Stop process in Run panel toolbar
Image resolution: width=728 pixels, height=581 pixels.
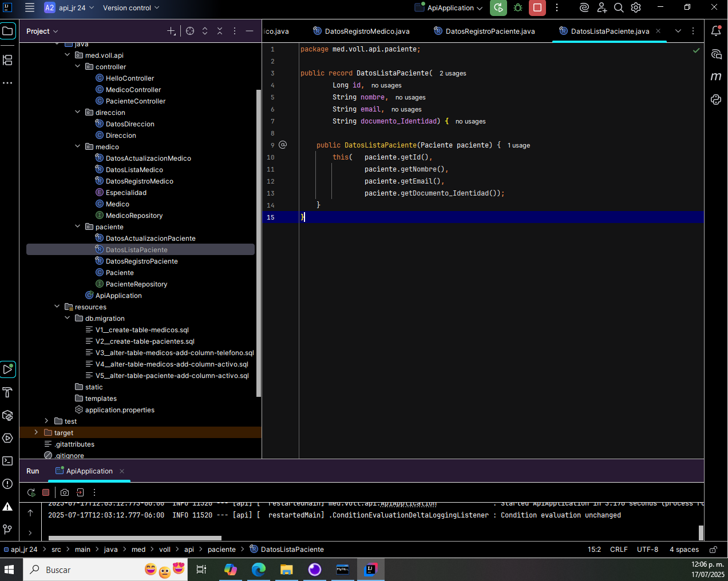[46, 492]
